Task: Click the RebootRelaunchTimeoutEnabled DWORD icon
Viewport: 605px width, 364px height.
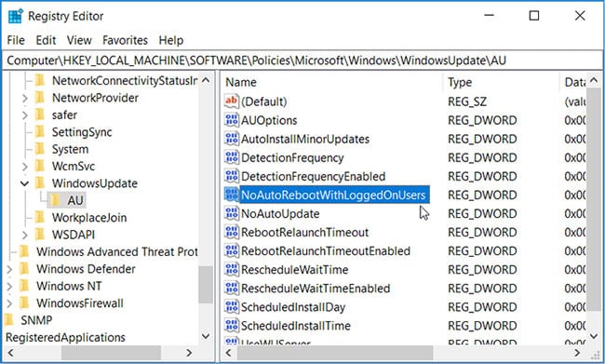Action: (231, 251)
